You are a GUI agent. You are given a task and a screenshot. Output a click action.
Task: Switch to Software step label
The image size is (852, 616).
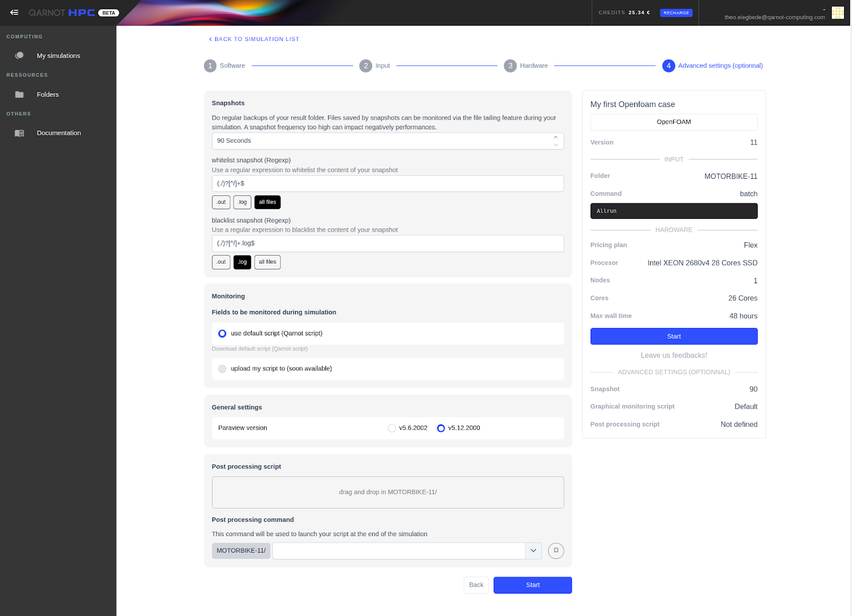[x=232, y=65]
